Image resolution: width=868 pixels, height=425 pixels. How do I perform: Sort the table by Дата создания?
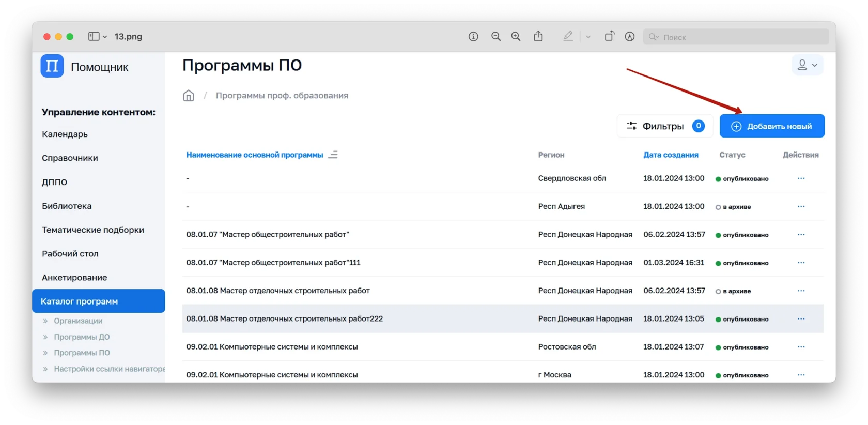click(x=671, y=155)
